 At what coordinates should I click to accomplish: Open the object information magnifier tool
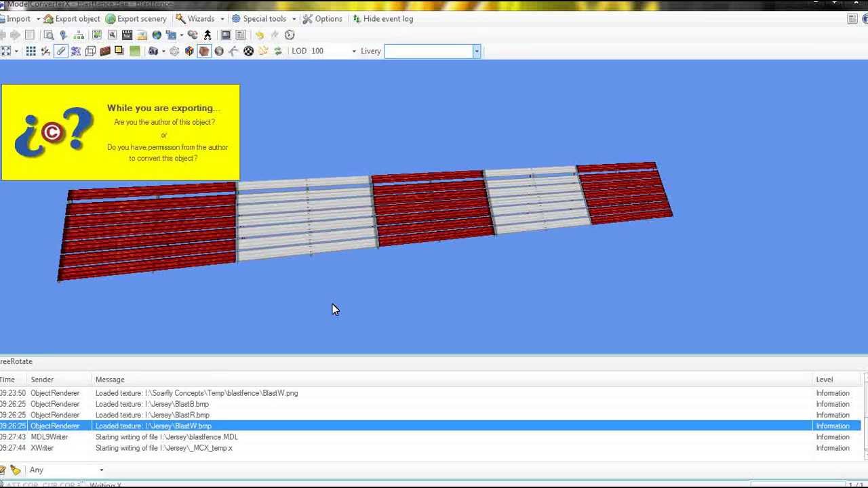pyautogui.click(x=49, y=35)
